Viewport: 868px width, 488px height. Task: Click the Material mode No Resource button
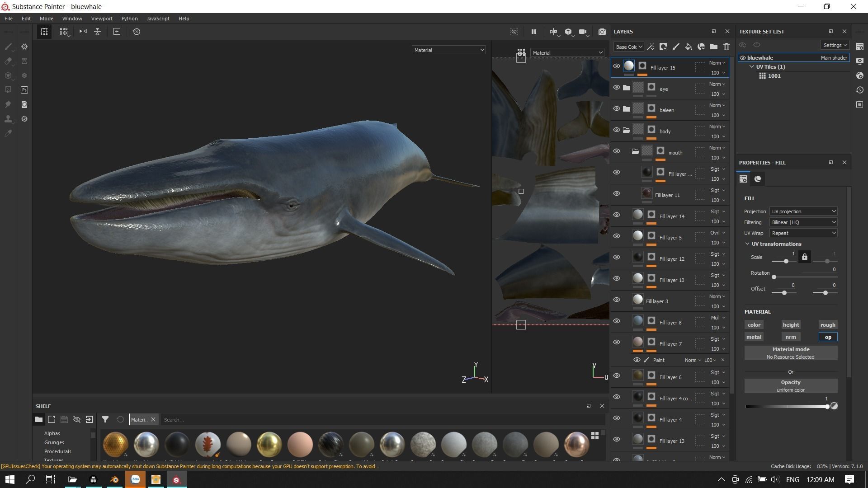(791, 353)
